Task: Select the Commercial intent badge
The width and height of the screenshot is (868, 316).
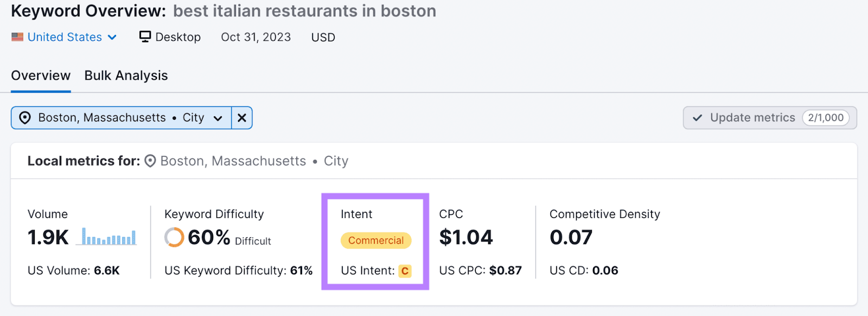Action: tap(376, 241)
